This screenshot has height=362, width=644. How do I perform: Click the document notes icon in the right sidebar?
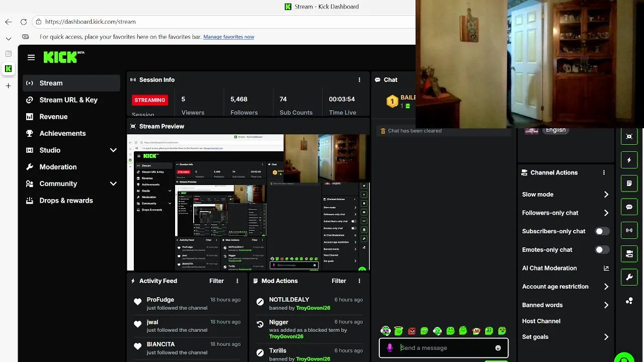(x=629, y=184)
